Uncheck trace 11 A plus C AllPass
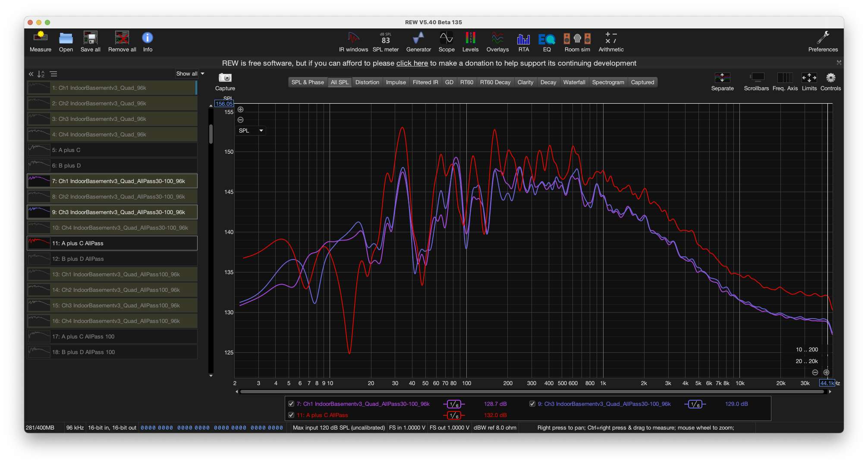The image size is (868, 465). pyautogui.click(x=291, y=415)
